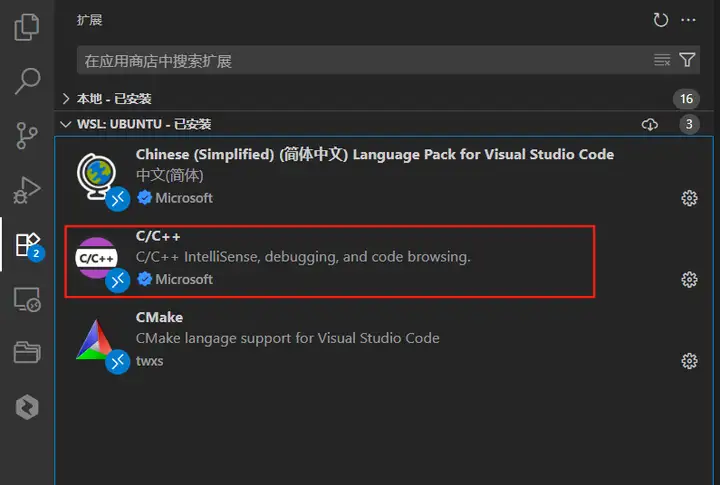
Task: Click Microsoft publisher under Chinese Language Pack
Action: coord(184,198)
